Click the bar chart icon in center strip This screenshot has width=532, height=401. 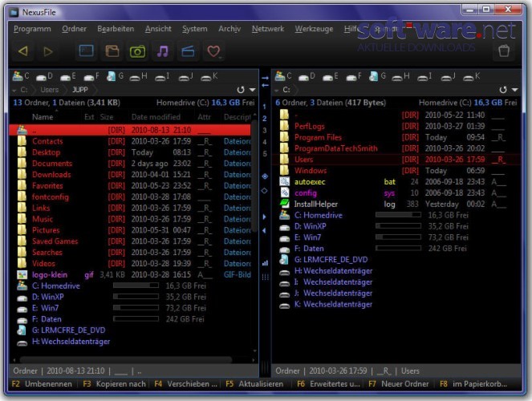pos(265,263)
